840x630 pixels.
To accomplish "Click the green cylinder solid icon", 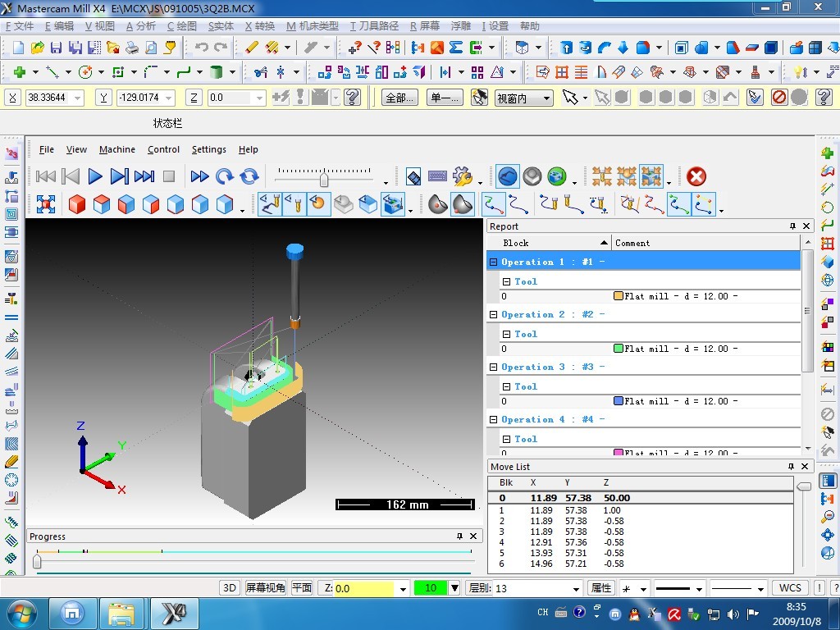I will [216, 72].
